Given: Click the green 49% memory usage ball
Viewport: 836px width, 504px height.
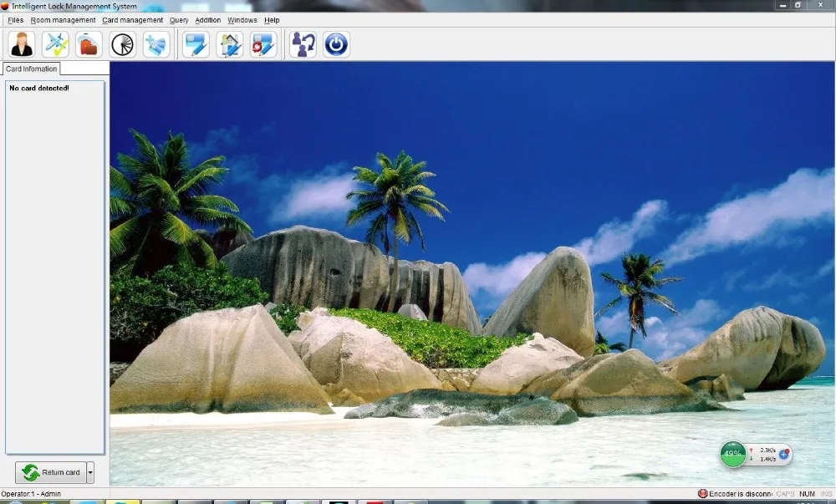Looking at the screenshot, I should click(x=733, y=454).
